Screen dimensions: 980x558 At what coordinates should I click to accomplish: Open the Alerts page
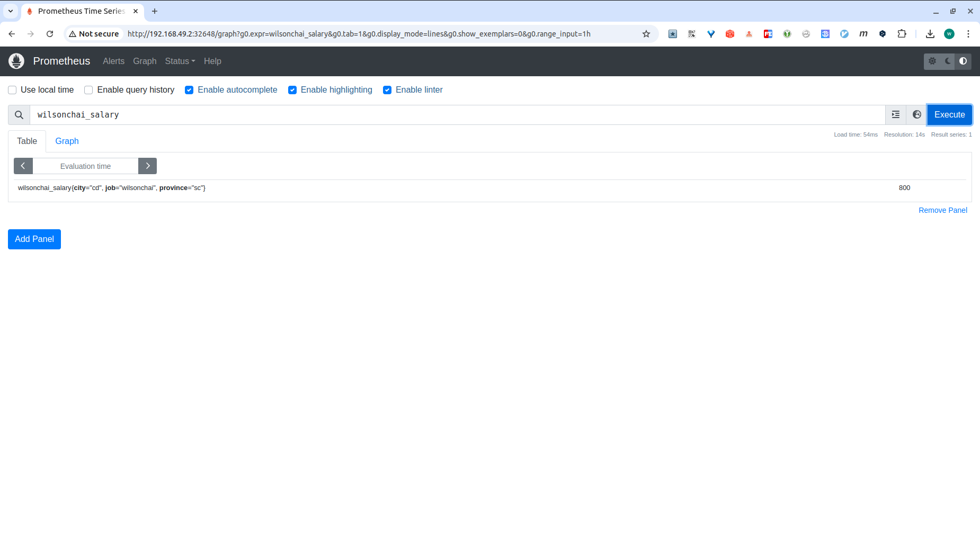[114, 61]
